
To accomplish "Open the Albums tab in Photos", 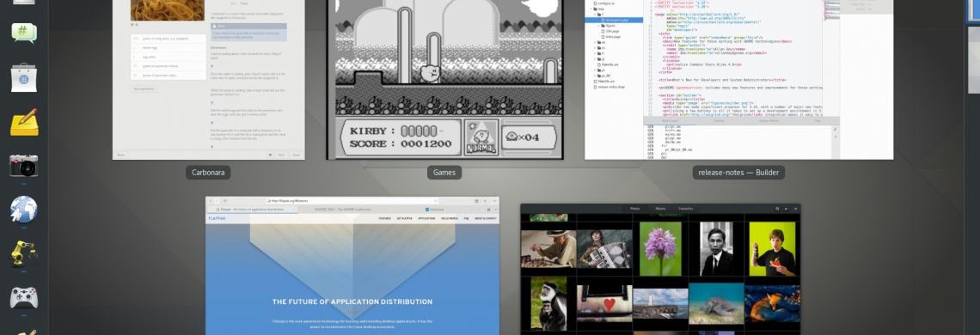I will tap(660, 208).
